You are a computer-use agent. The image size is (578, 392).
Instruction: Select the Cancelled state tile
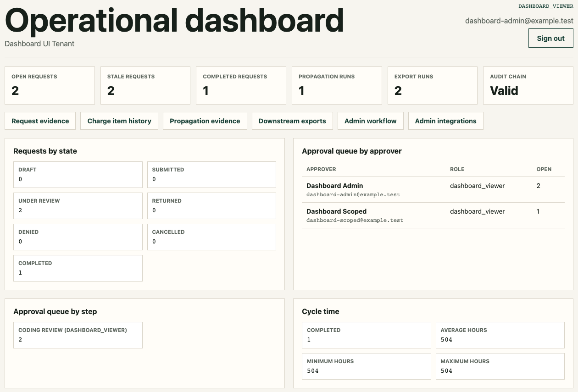211,237
